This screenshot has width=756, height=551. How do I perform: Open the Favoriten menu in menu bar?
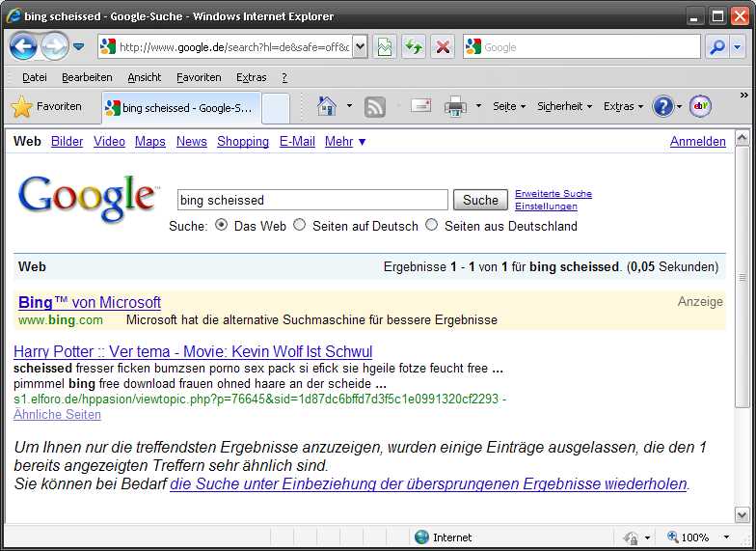(199, 77)
